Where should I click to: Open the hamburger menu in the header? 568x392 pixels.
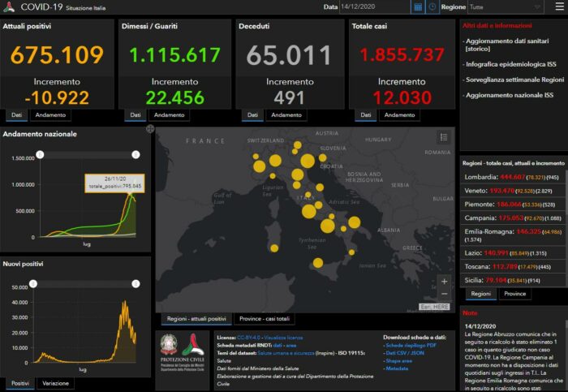(558, 6)
